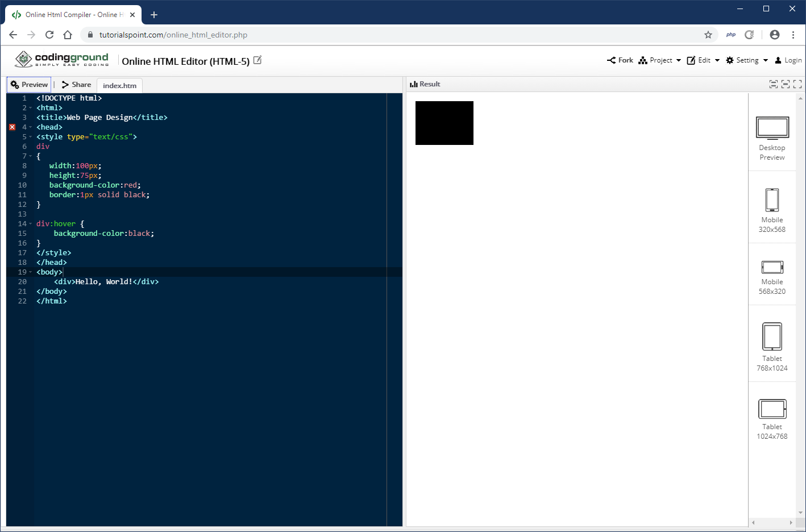Click the Fork button

620,60
